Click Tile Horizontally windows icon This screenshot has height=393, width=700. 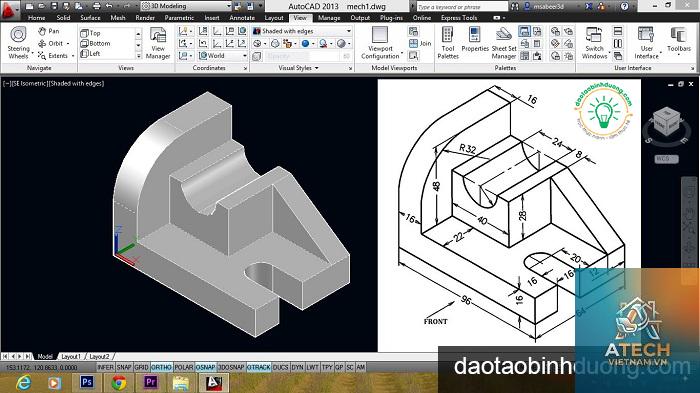pos(618,31)
